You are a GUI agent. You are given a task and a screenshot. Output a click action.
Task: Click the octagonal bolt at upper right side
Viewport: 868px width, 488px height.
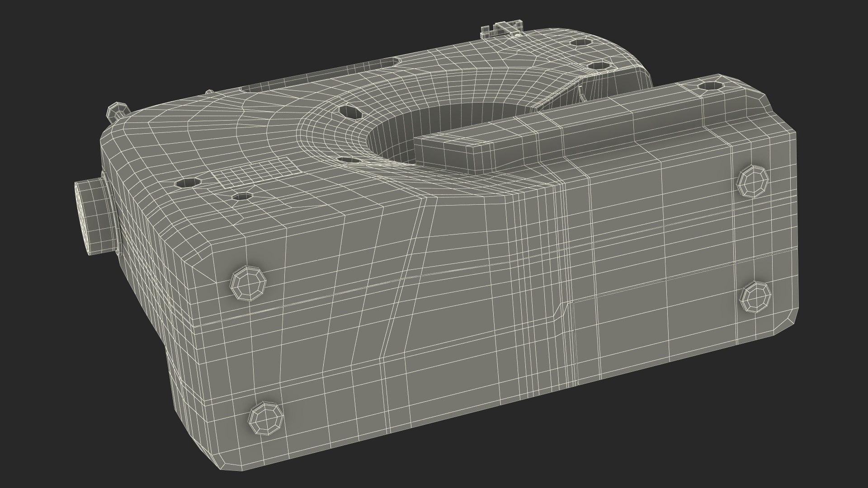coord(752,181)
